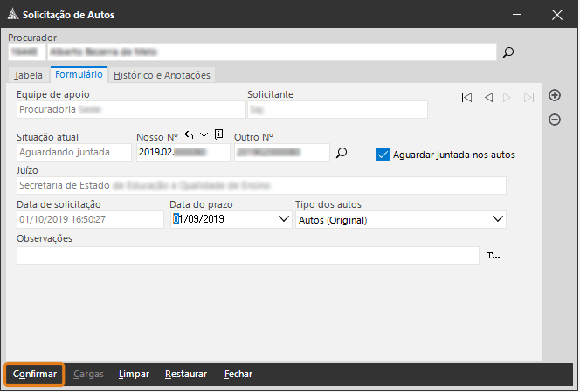Add a new record with the plus icon

click(x=555, y=95)
